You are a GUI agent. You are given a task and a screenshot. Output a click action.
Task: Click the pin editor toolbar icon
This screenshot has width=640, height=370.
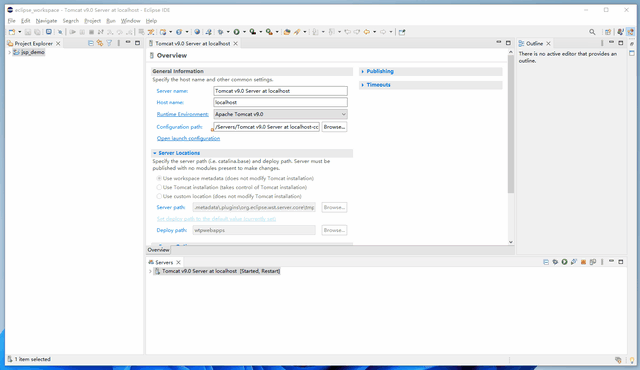point(402,32)
